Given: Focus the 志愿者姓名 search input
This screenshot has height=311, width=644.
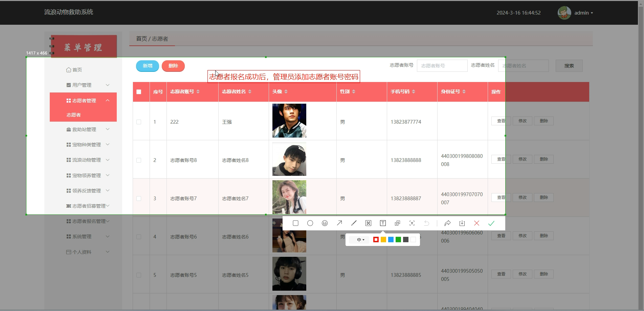Looking at the screenshot, I should point(523,66).
